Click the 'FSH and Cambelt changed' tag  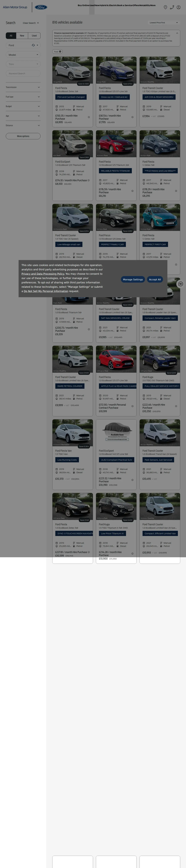point(71,97)
